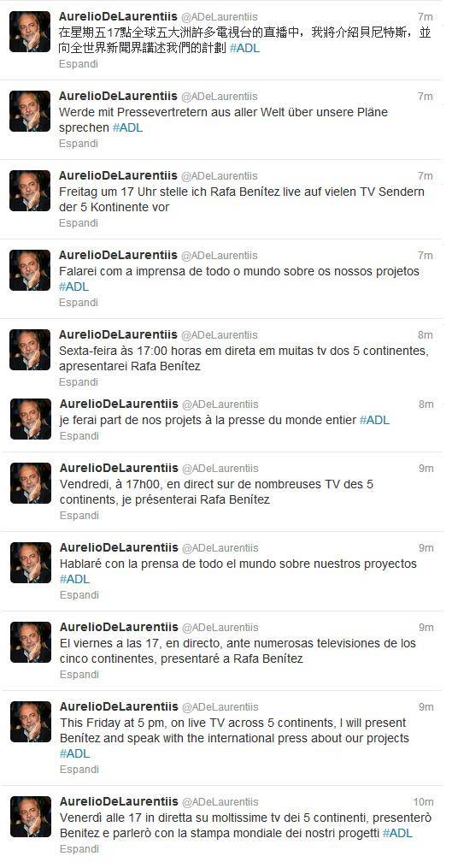Expand the 'El viernes a las 17' tweet
Screen dimensions: 452x868
click(79, 674)
